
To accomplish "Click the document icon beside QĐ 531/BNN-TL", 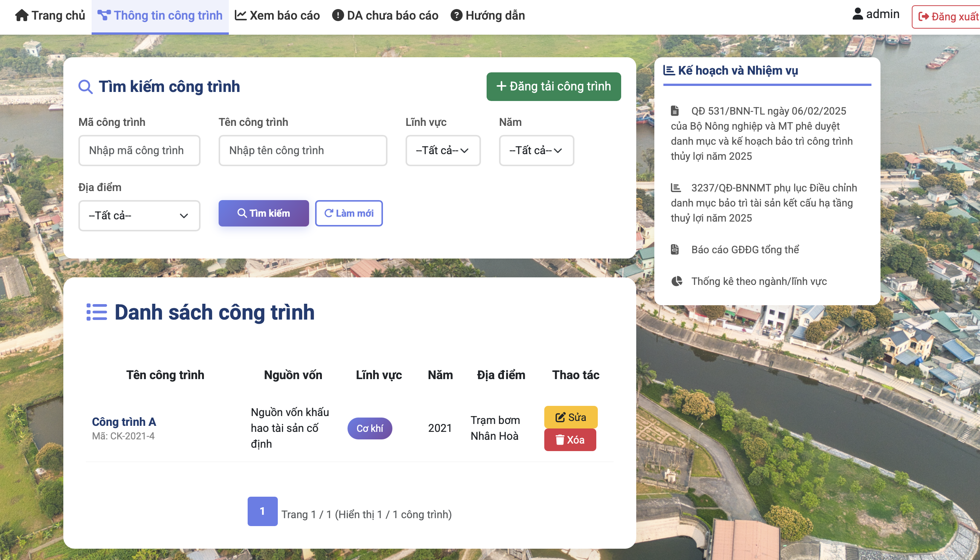I will [x=675, y=111].
